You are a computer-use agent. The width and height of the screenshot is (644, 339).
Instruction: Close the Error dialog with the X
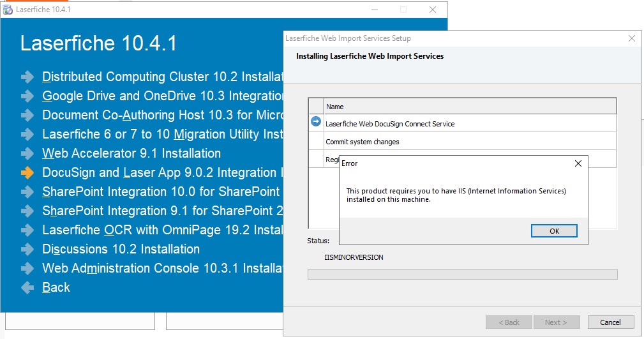click(x=578, y=163)
